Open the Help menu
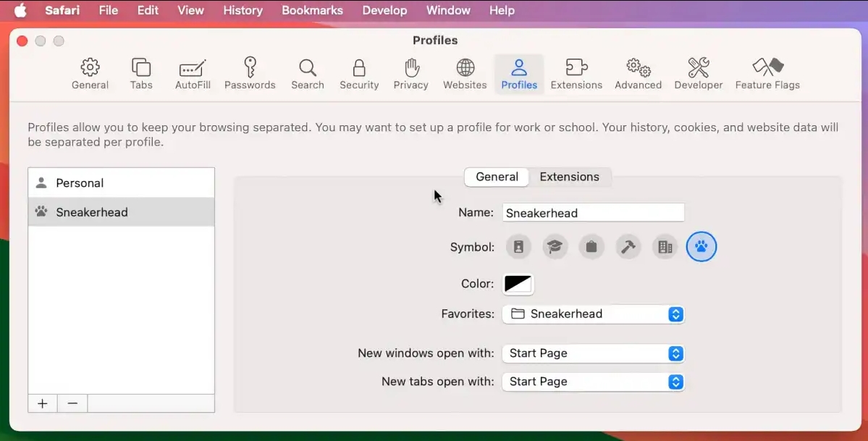Image resolution: width=868 pixels, height=441 pixels. click(502, 11)
